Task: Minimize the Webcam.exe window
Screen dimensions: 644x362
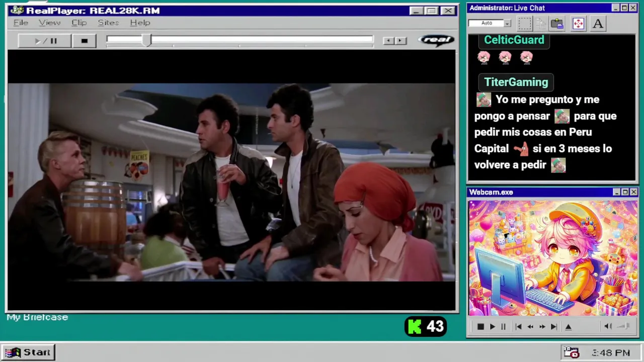Action: pos(616,192)
